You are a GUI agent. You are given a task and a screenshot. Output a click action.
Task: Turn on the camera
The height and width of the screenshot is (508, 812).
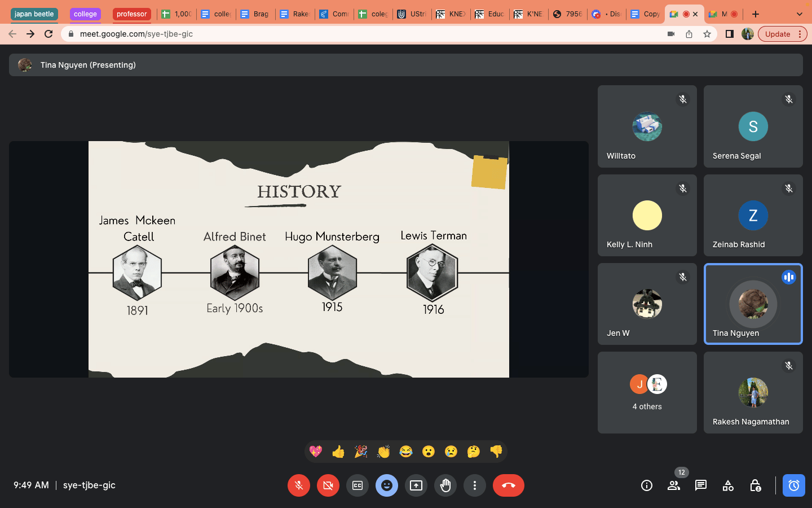[x=328, y=485]
